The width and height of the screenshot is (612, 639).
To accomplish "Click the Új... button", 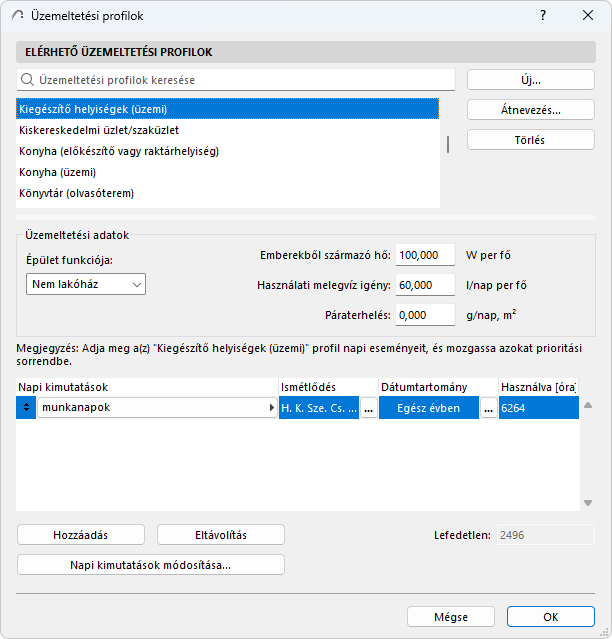I will pos(523,79).
